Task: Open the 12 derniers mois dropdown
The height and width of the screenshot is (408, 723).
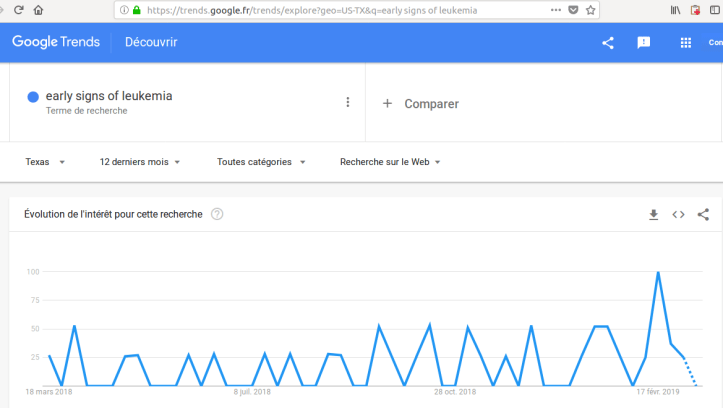Action: coord(141,162)
